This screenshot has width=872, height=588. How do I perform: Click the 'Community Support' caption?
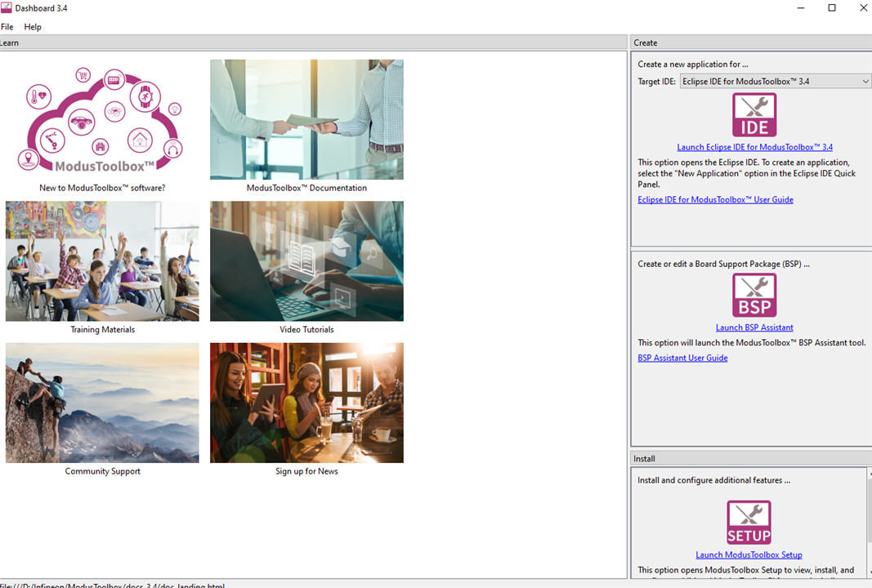102,471
